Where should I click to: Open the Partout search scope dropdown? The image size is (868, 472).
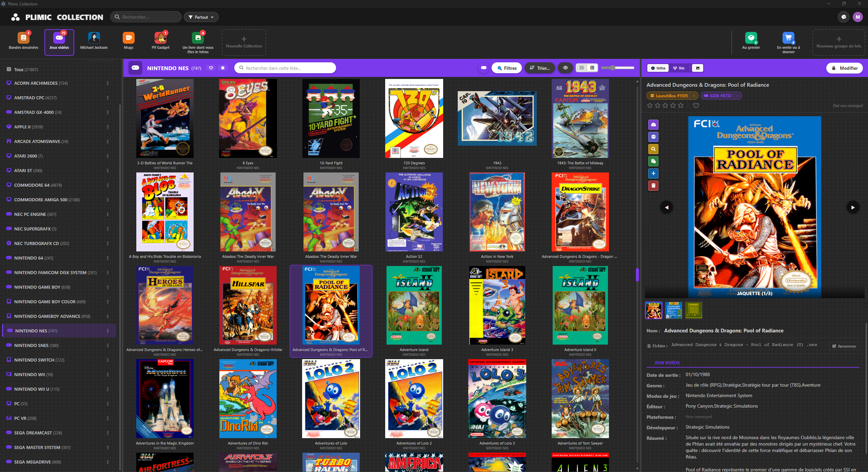(201, 17)
